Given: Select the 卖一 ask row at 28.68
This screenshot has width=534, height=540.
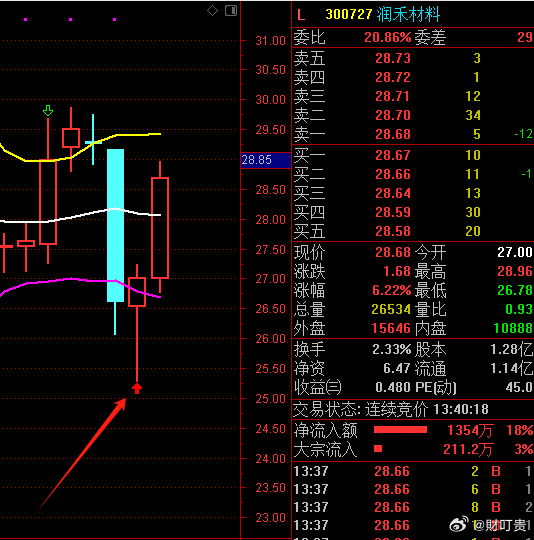Looking at the screenshot, I should [x=413, y=134].
